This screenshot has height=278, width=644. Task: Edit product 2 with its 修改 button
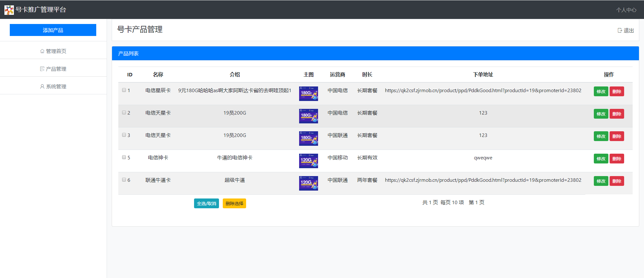pos(601,114)
